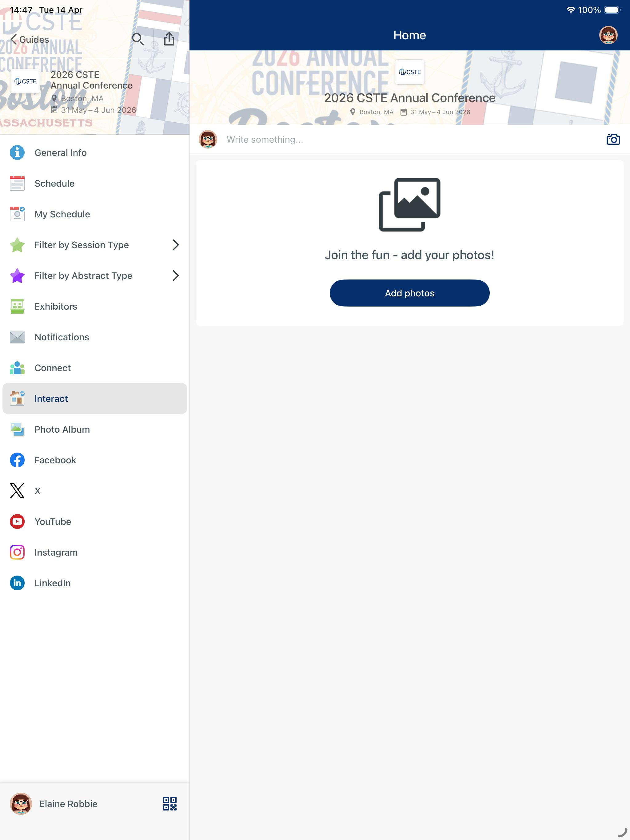
Task: Tap Elaine Robbie avatar in sidebar footer
Action: tap(21, 803)
